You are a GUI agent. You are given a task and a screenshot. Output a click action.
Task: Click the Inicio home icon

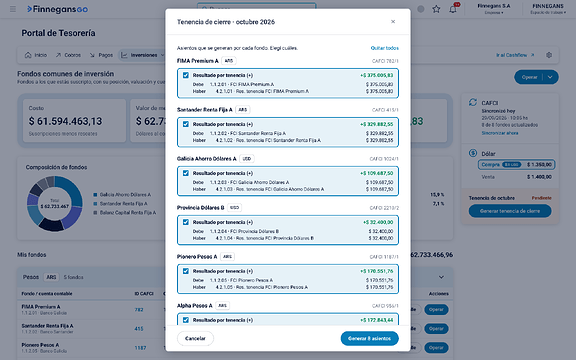(x=28, y=55)
